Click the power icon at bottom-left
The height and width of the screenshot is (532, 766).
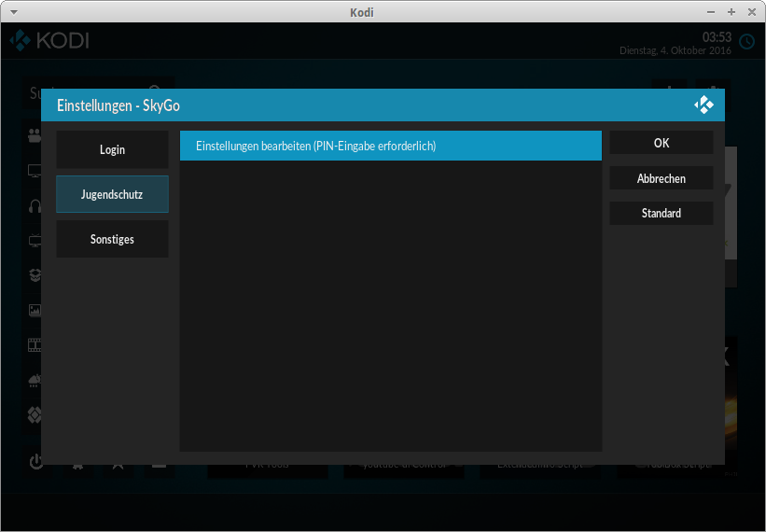(36, 462)
